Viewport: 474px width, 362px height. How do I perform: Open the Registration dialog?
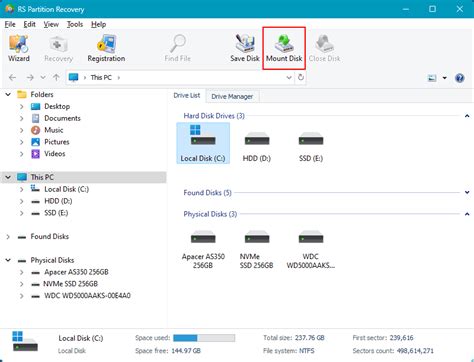tap(106, 48)
